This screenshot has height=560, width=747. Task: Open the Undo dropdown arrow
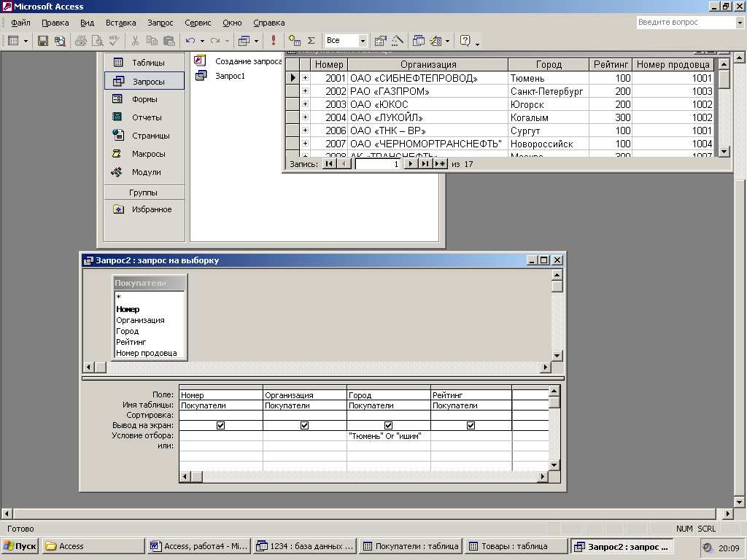(x=203, y=41)
